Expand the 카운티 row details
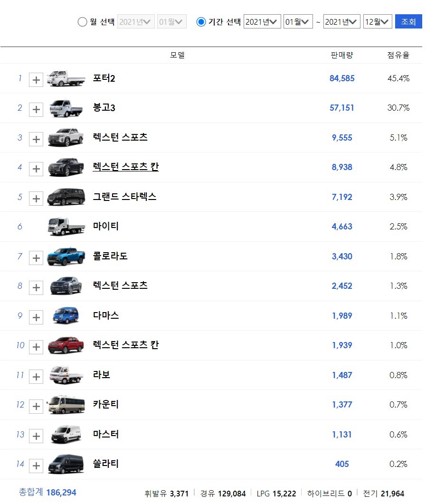The width and height of the screenshot is (426, 504). [36, 406]
